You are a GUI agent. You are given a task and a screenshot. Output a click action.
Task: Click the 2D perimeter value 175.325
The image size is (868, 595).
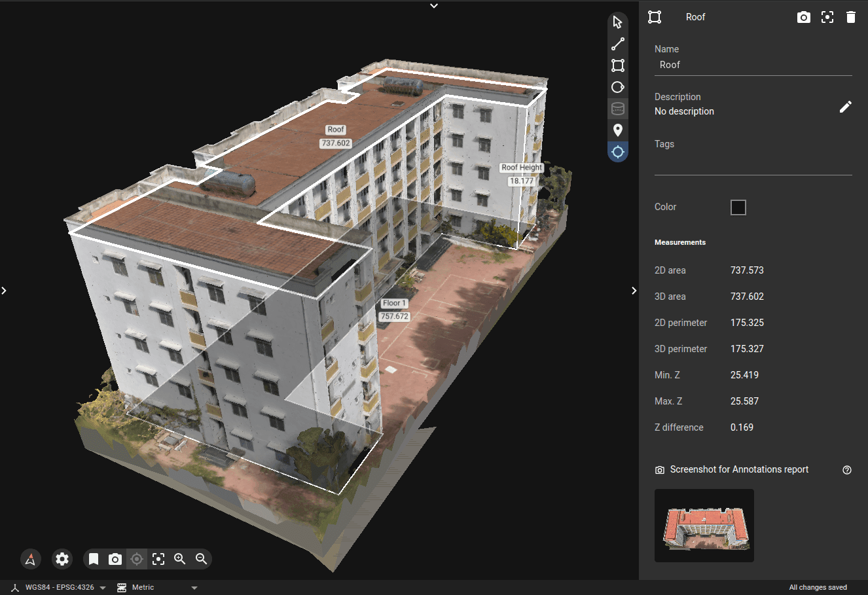pos(747,323)
